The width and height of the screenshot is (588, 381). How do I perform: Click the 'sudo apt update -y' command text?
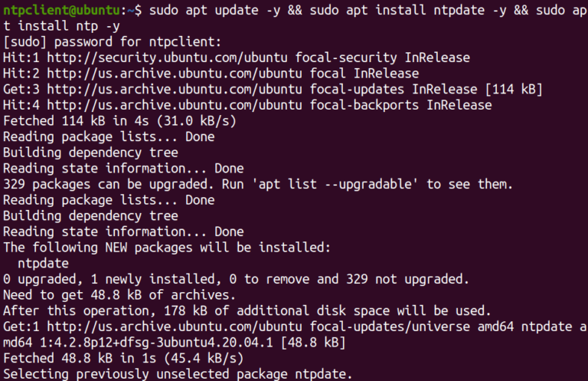tap(215, 11)
